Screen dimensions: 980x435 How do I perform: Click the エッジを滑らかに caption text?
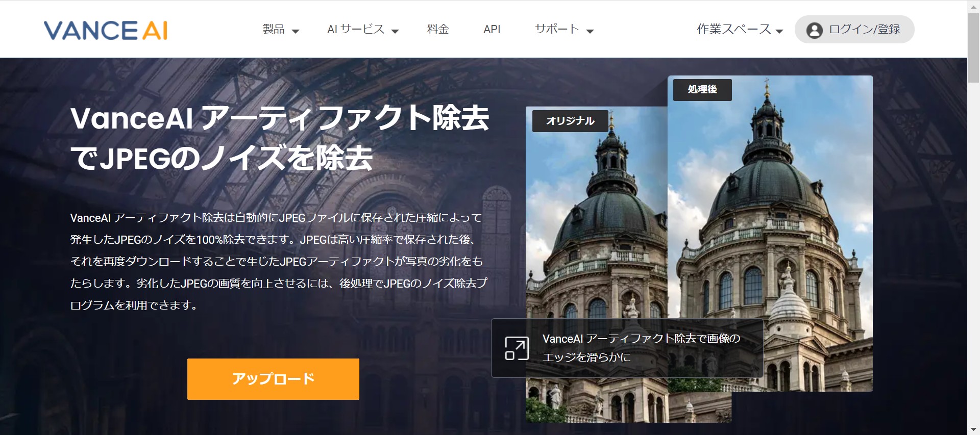[586, 357]
